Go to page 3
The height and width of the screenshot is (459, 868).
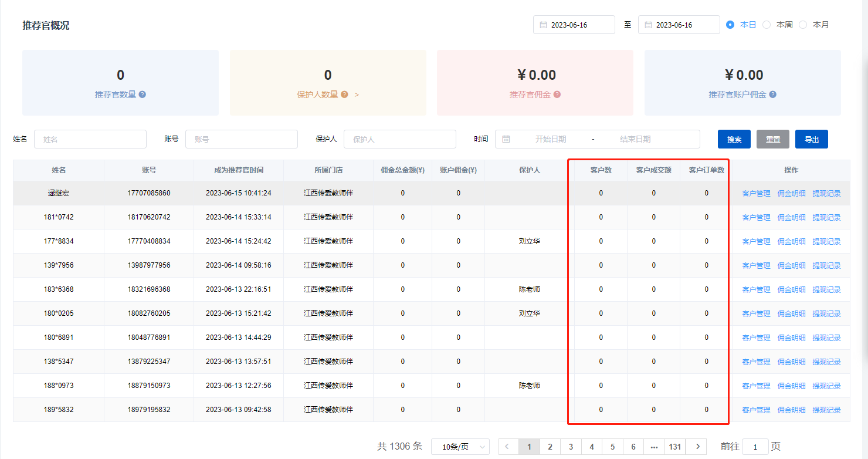point(571,447)
